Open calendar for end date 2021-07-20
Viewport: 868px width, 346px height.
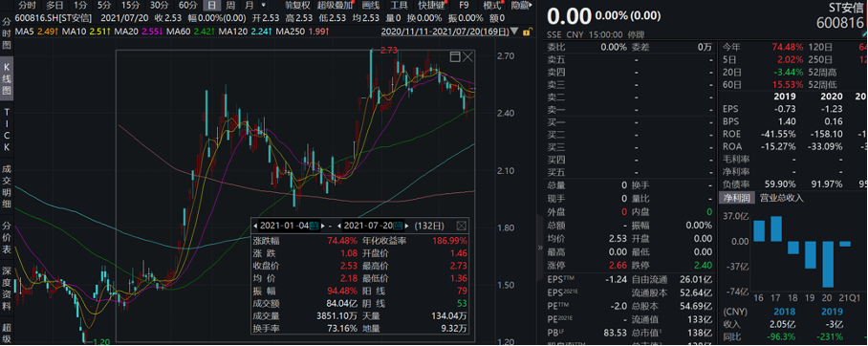[398, 226]
